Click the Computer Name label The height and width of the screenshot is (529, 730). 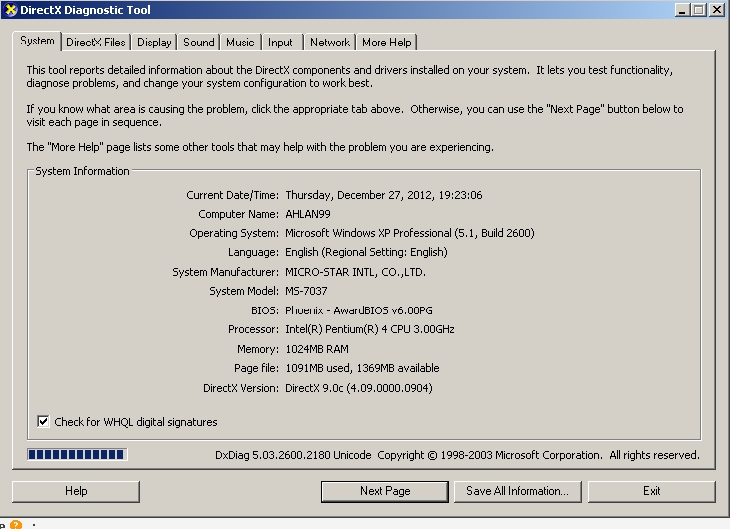click(x=238, y=214)
